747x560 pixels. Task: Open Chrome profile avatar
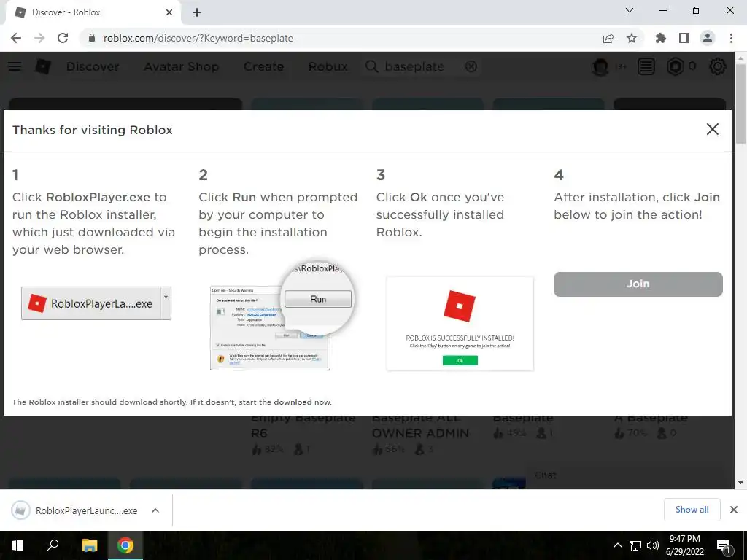point(708,38)
